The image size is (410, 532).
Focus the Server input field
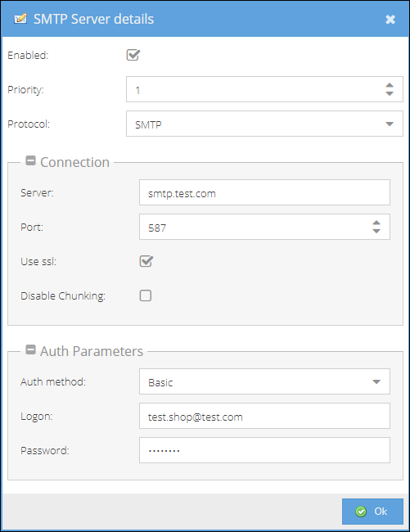point(264,192)
